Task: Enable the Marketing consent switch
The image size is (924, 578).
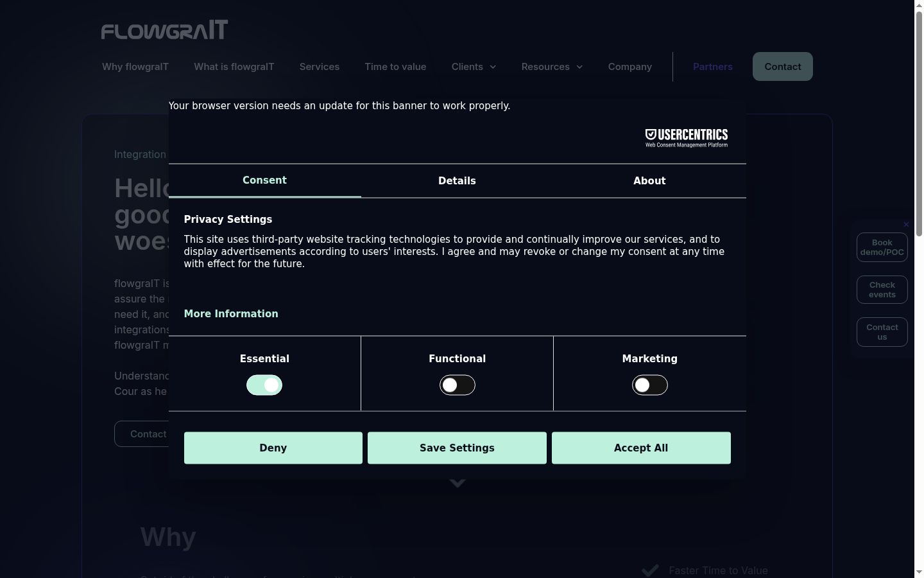Action: click(x=650, y=385)
